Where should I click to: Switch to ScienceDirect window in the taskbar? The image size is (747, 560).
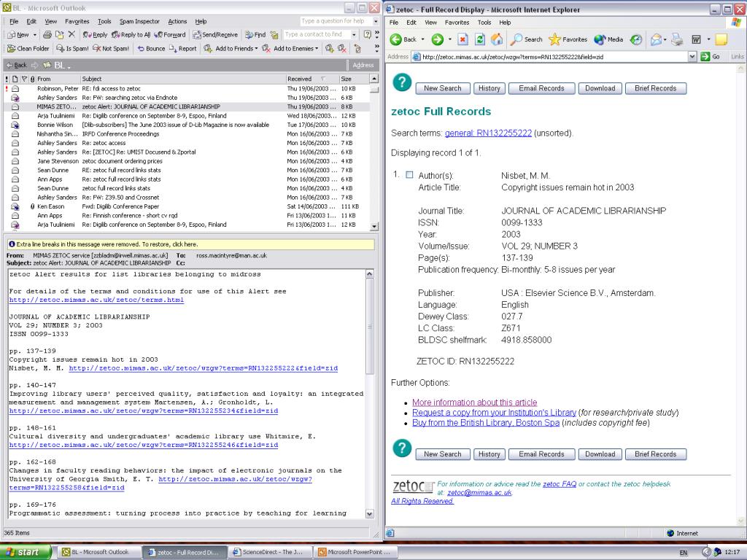pyautogui.click(x=271, y=553)
